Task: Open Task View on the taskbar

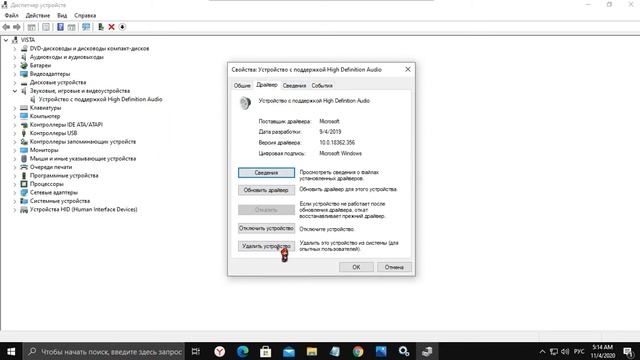Action: coord(196,351)
